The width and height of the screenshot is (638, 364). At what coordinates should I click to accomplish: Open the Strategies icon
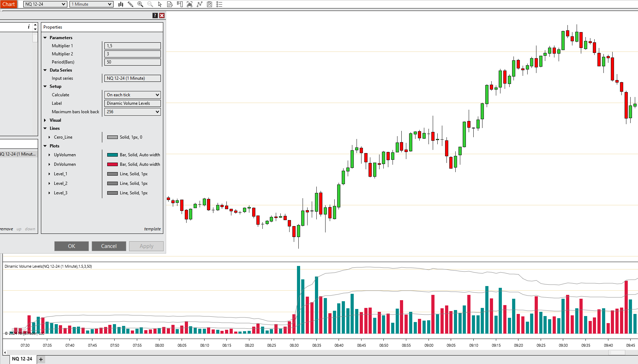[x=200, y=4]
